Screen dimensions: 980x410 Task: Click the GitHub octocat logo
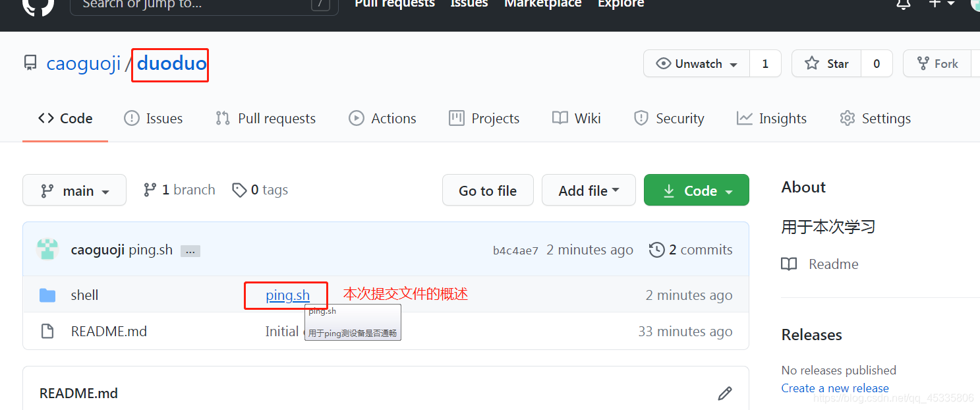pyautogui.click(x=38, y=5)
